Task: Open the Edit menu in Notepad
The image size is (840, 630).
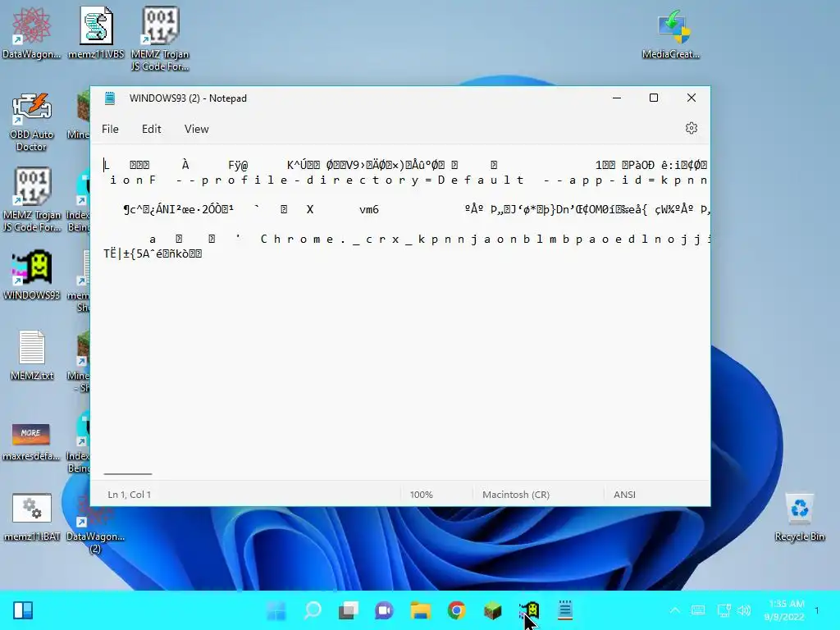Action: pyautogui.click(x=151, y=129)
